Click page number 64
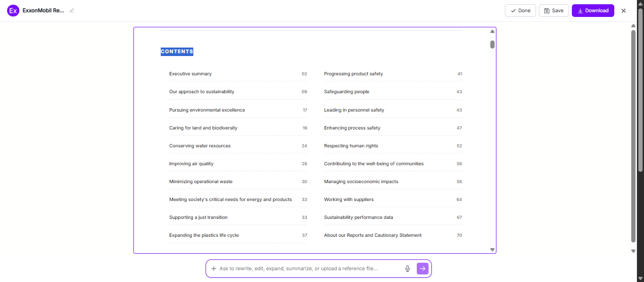Screen dimensions: 644x282 459,200
